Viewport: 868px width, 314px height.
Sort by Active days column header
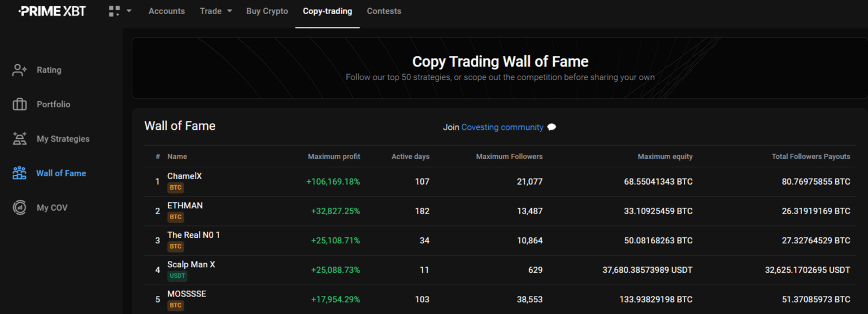coord(410,156)
